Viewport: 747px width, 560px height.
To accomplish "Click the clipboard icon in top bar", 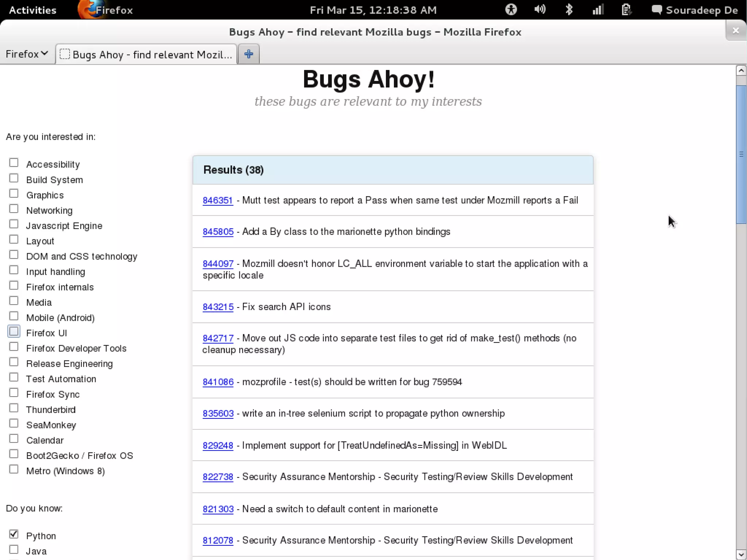I will [x=626, y=9].
